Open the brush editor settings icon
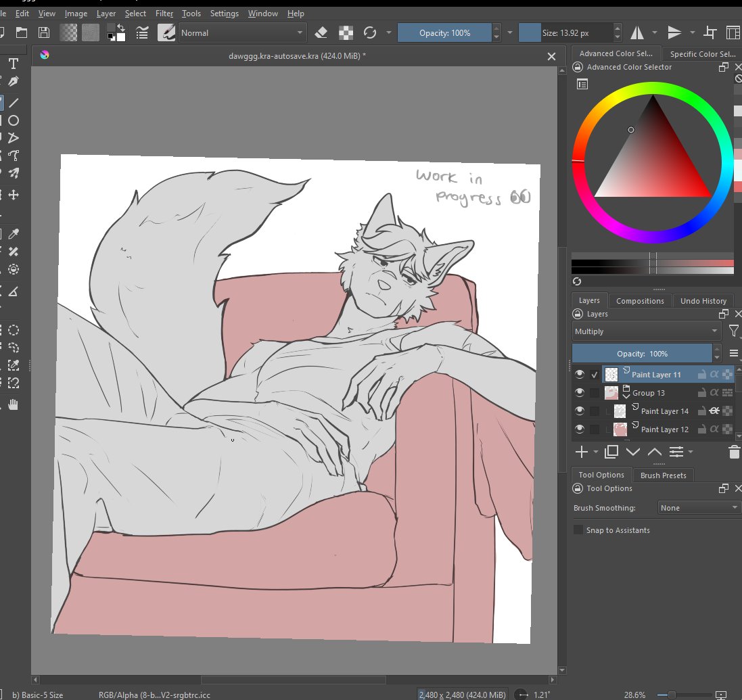This screenshot has width=742, height=700. pyautogui.click(x=142, y=32)
